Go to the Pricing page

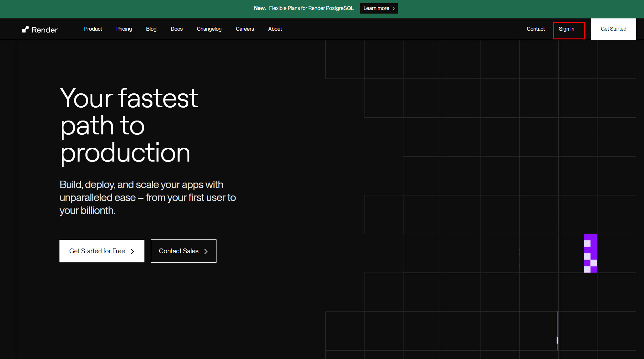pos(124,29)
